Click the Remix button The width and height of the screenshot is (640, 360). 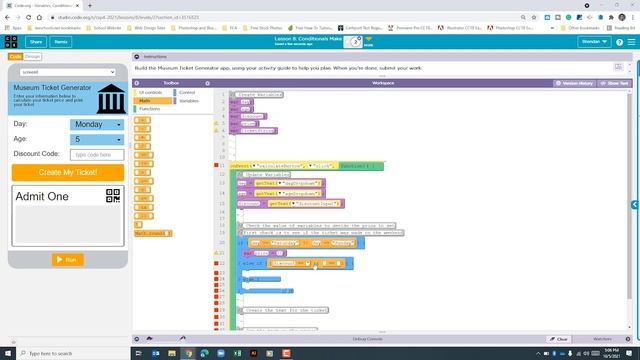(61, 42)
